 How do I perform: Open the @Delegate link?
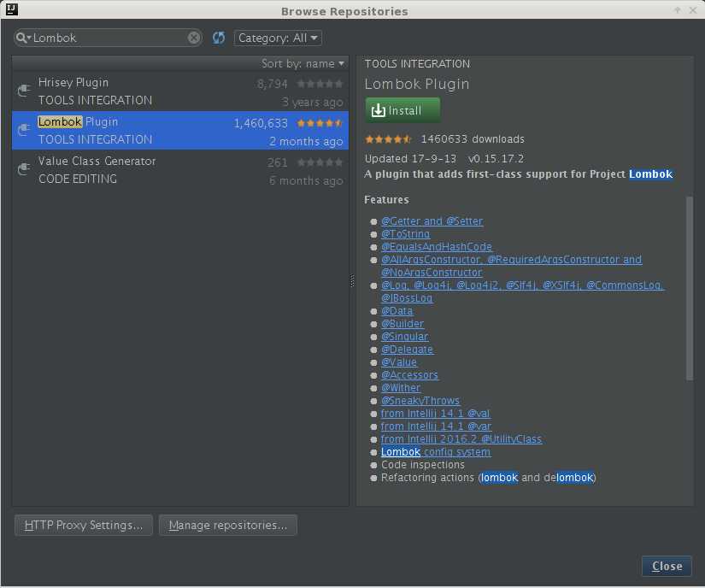(x=407, y=350)
